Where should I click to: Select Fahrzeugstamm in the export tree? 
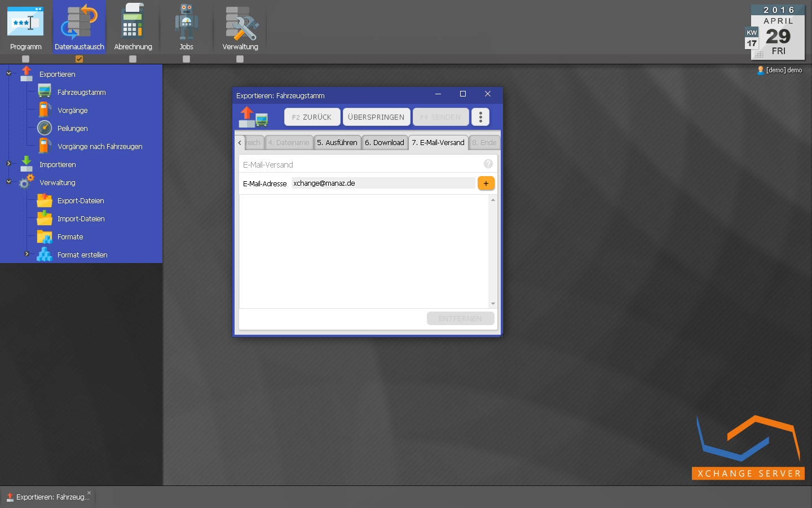pyautogui.click(x=81, y=93)
